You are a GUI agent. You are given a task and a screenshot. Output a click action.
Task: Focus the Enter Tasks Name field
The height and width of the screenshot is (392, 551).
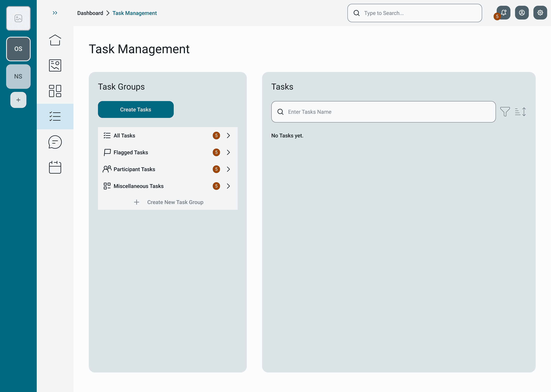pyautogui.click(x=383, y=112)
